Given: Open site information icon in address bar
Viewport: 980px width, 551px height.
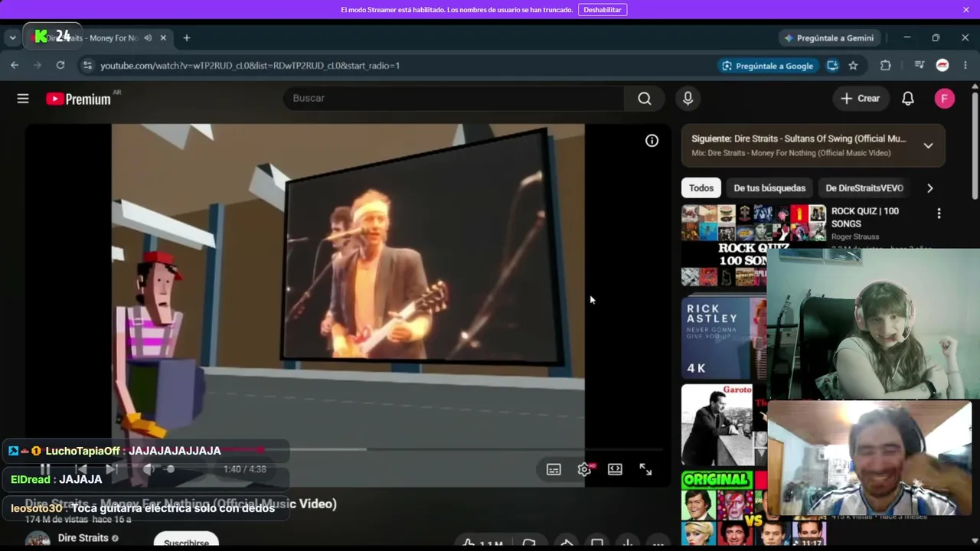Looking at the screenshot, I should pos(87,65).
